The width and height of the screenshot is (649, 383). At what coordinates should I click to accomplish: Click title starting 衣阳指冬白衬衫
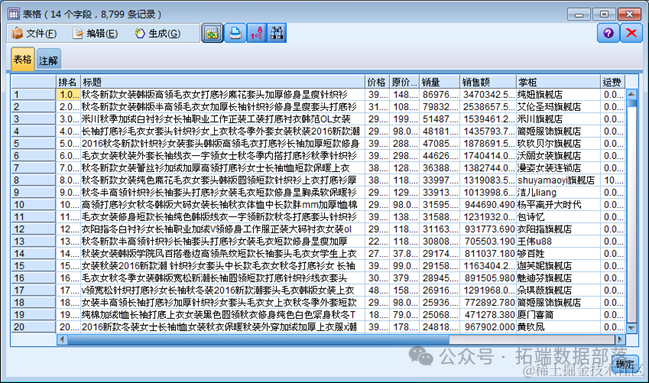(x=223, y=229)
